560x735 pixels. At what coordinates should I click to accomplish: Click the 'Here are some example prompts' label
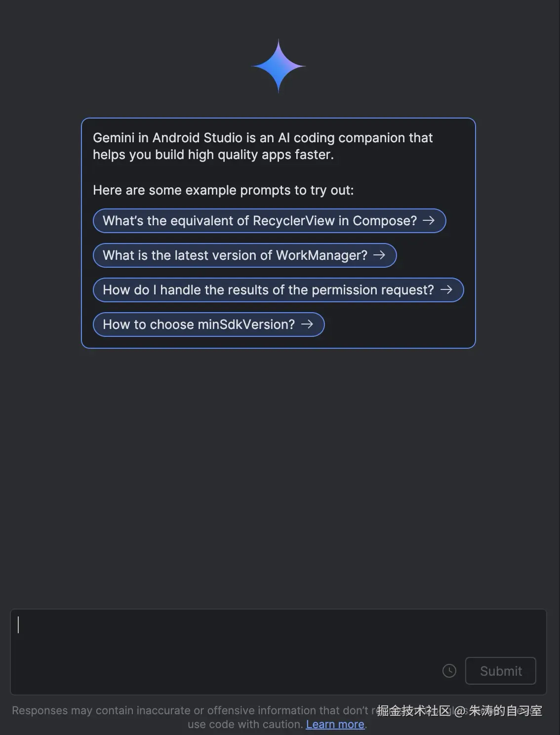point(223,190)
